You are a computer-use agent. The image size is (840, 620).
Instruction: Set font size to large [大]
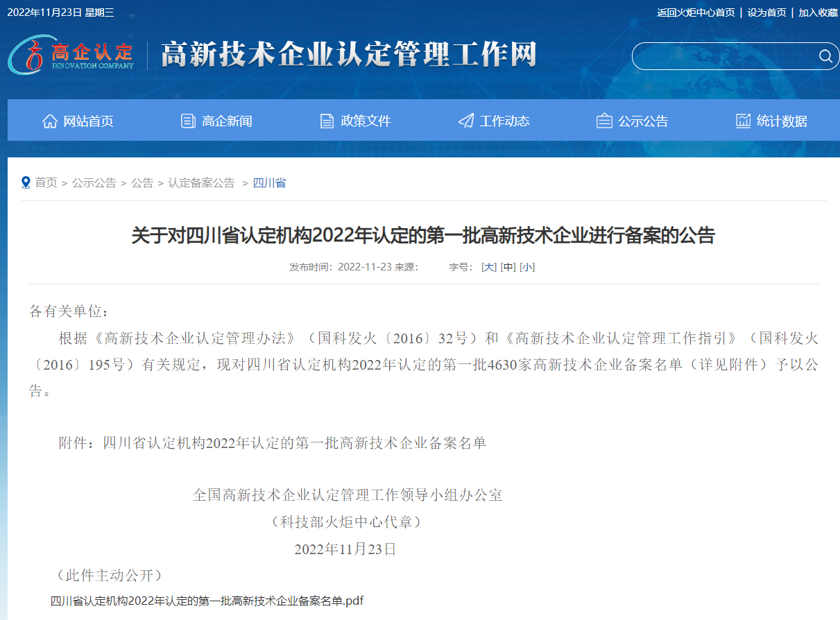[x=489, y=267]
